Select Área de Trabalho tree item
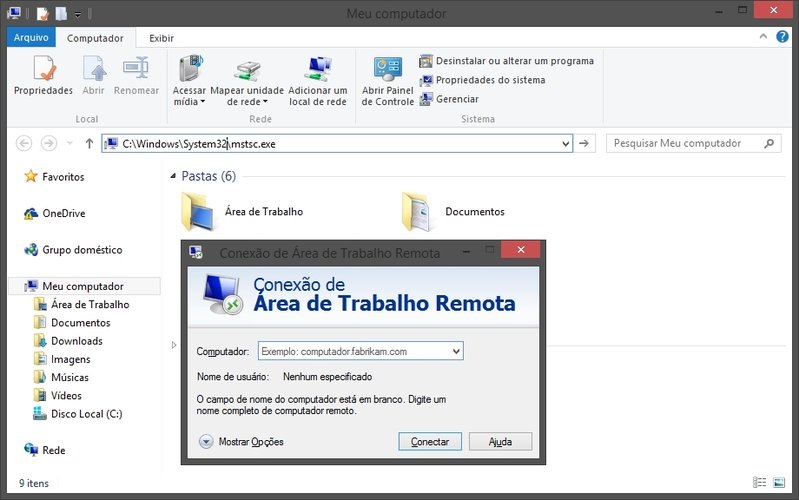Screen dimensions: 799x500 [82, 304]
